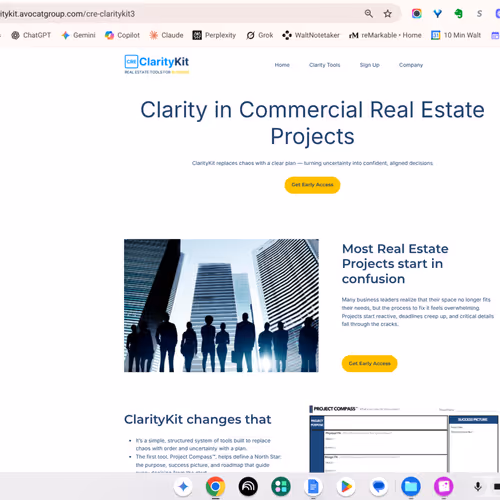
Task: Open Gemini sparkle launcher on shelf
Action: tap(183, 487)
